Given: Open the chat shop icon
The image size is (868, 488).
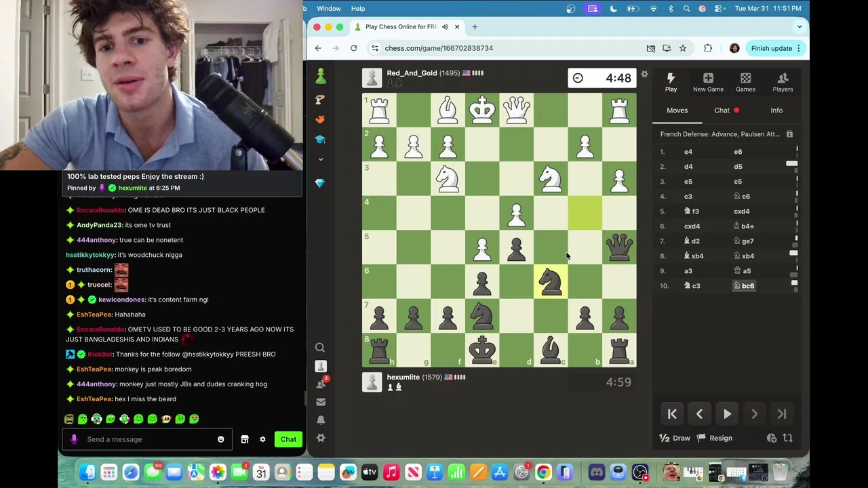Looking at the screenshot, I should coord(245,439).
